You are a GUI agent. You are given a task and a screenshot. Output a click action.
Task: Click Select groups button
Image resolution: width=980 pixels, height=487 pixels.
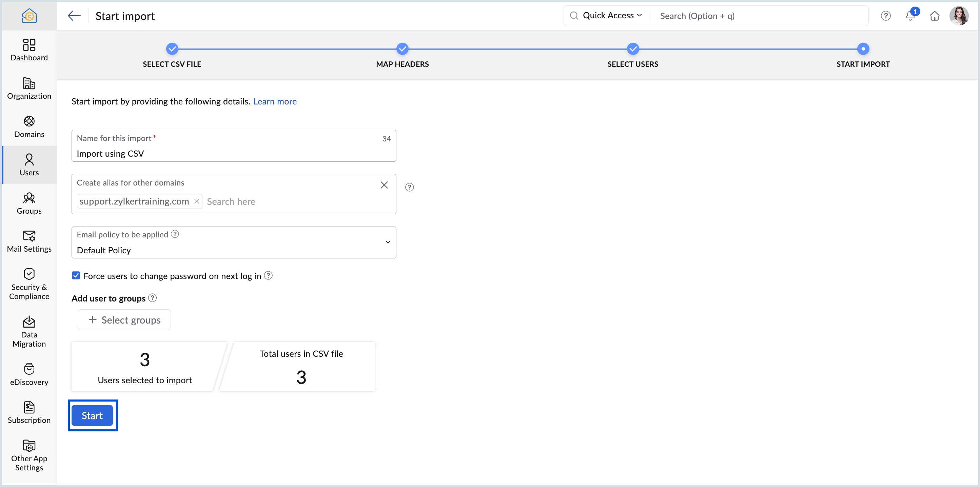[124, 320]
